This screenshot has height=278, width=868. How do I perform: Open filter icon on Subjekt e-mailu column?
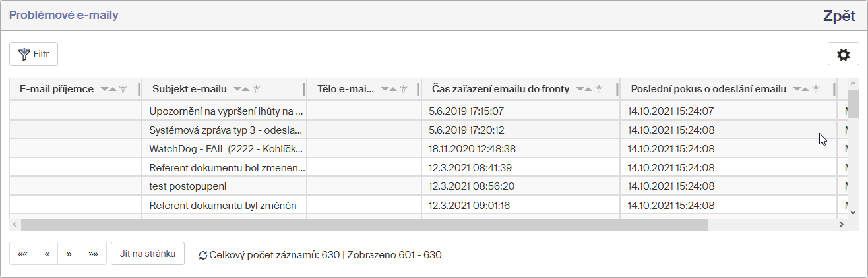point(257,89)
